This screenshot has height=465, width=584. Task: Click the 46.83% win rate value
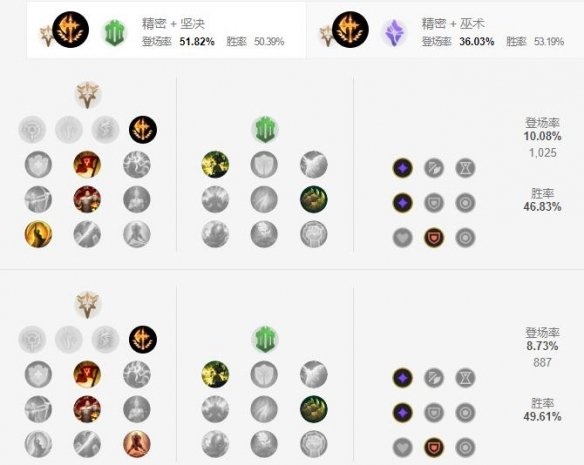pyautogui.click(x=542, y=206)
